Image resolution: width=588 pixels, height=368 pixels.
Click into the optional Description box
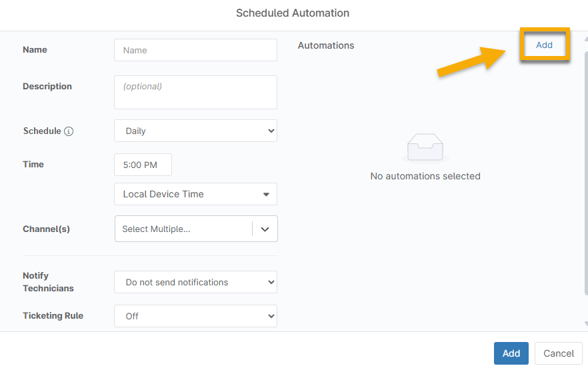pos(195,92)
